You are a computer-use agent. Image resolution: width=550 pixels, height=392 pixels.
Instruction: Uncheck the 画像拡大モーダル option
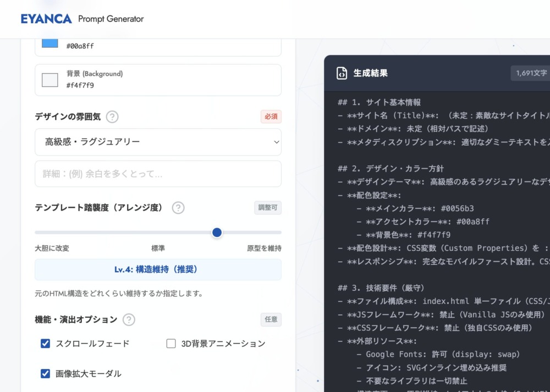click(x=45, y=373)
